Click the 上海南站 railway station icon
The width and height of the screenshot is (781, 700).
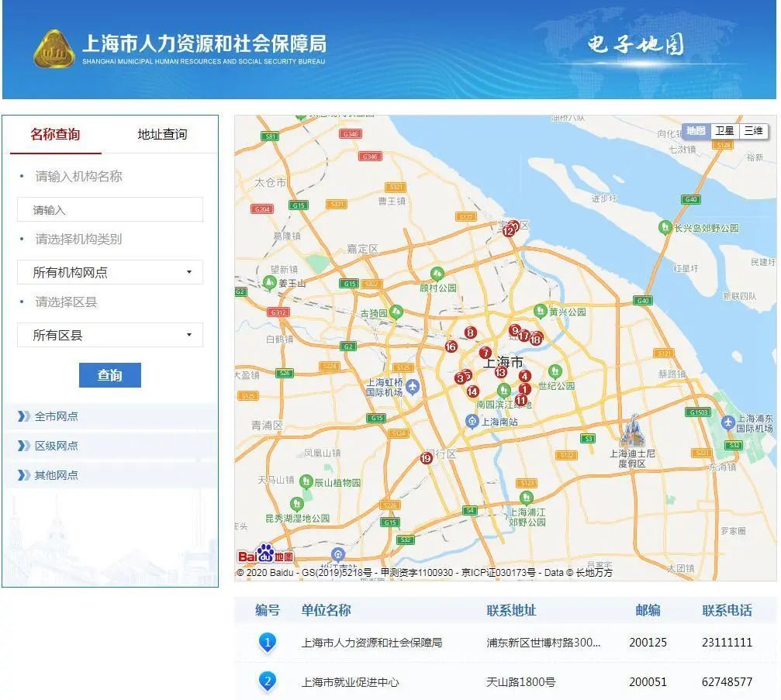pos(472,422)
